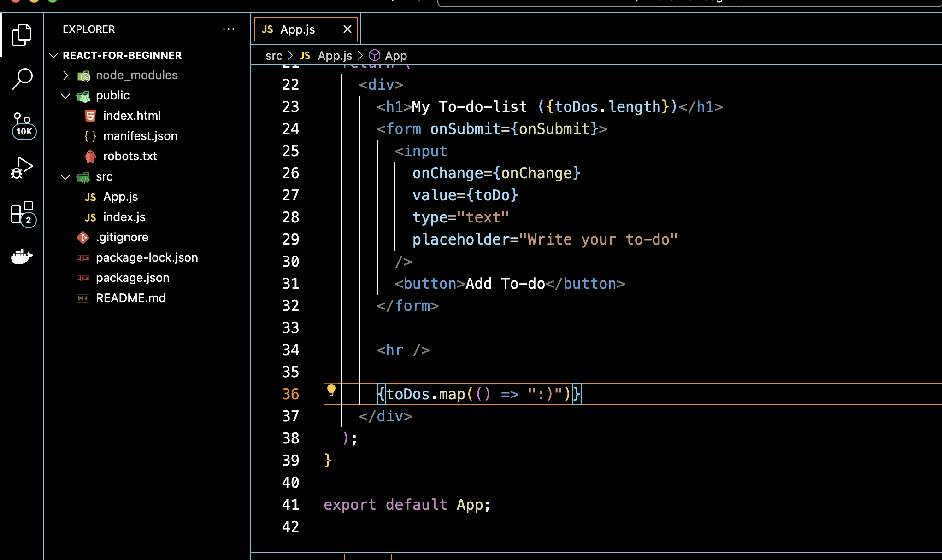Select the App.js editor tab
The image size is (942, 560).
(x=297, y=29)
